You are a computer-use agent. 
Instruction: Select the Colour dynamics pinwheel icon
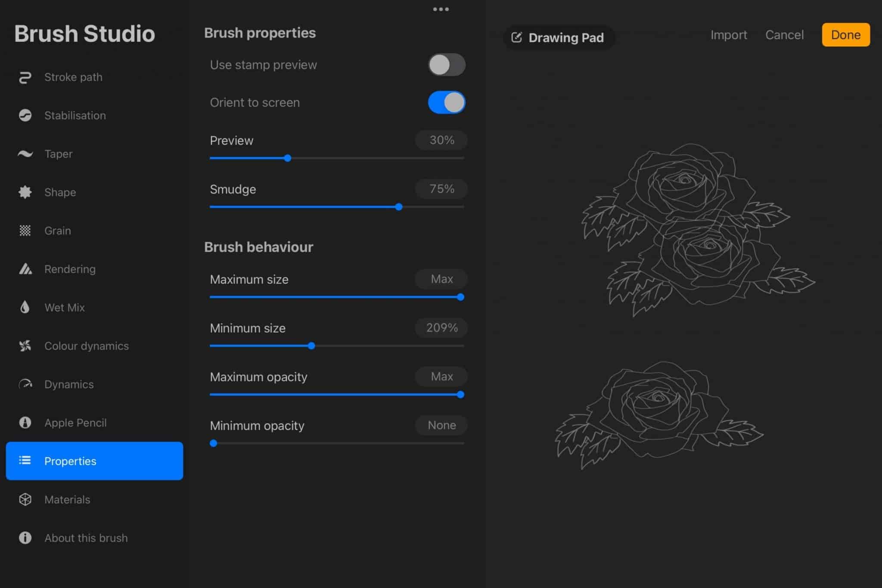coord(25,346)
